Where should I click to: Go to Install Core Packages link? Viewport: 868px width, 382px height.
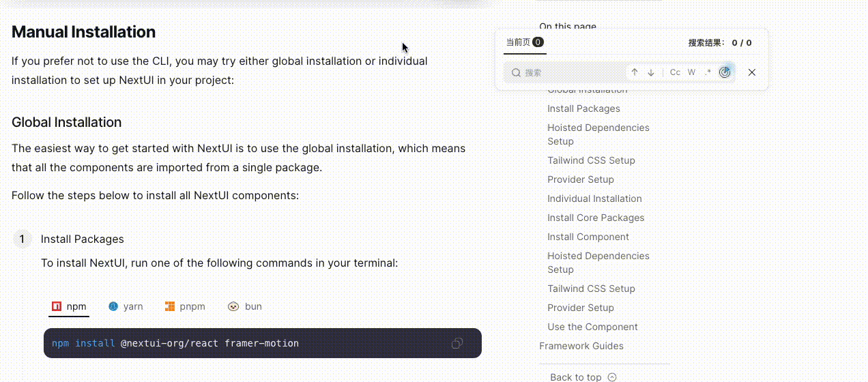point(596,218)
